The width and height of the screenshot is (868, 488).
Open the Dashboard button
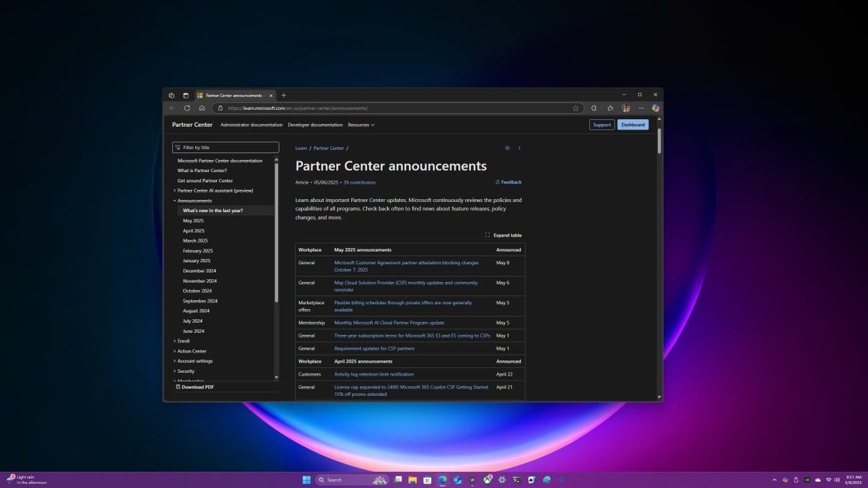[632, 125]
